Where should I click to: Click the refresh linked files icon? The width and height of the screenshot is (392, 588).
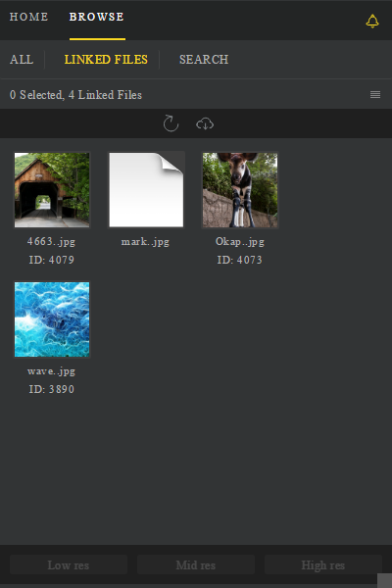point(171,123)
